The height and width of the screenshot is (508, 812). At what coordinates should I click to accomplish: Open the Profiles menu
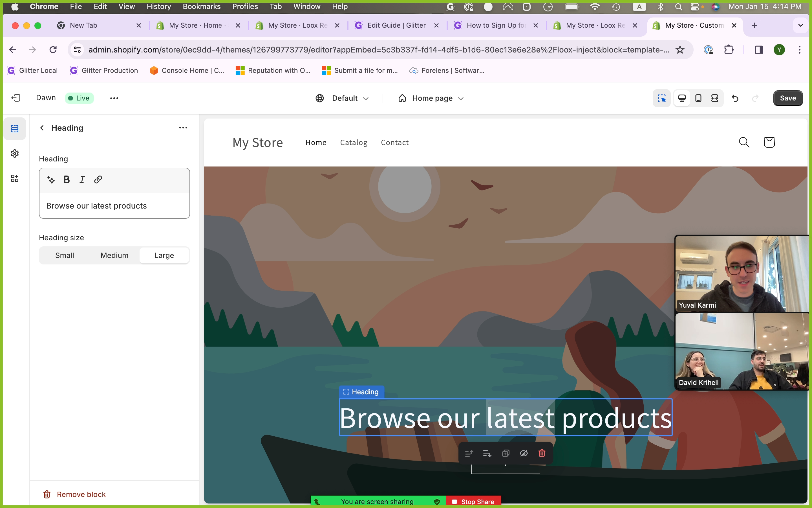(245, 7)
